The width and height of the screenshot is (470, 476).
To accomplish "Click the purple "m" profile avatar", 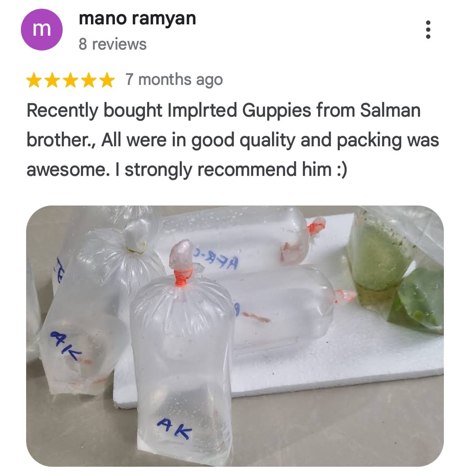I will 42,30.
